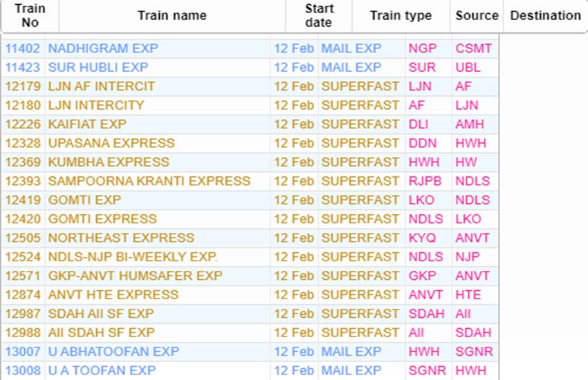Open U ABHATOOFAN EXP train
The image size is (588, 380).
(x=113, y=352)
